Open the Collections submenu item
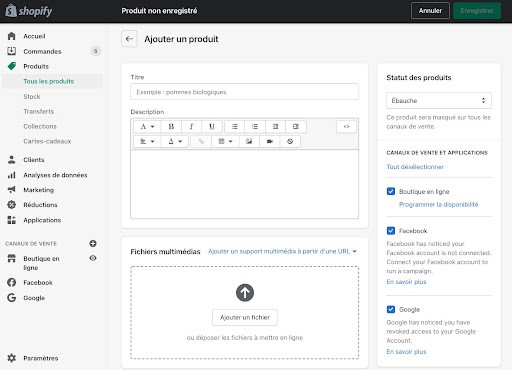Screen dimensions: 512x370 point(40,126)
